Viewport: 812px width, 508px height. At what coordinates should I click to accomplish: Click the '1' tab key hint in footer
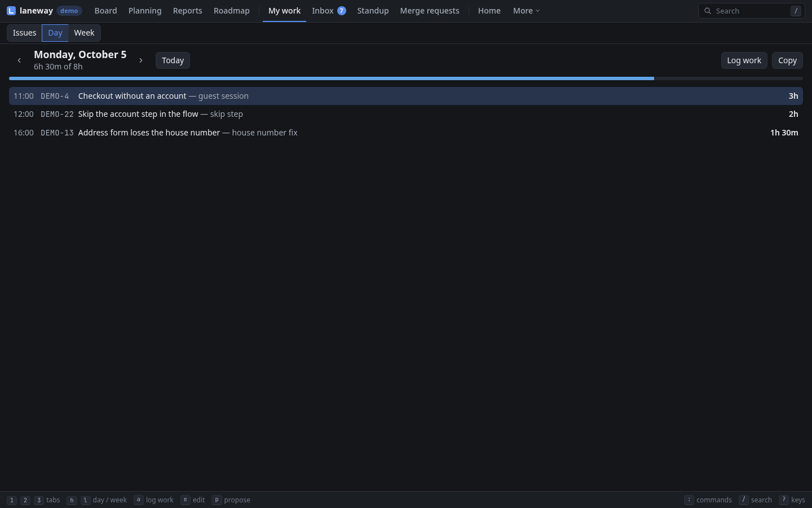pyautogui.click(x=12, y=500)
